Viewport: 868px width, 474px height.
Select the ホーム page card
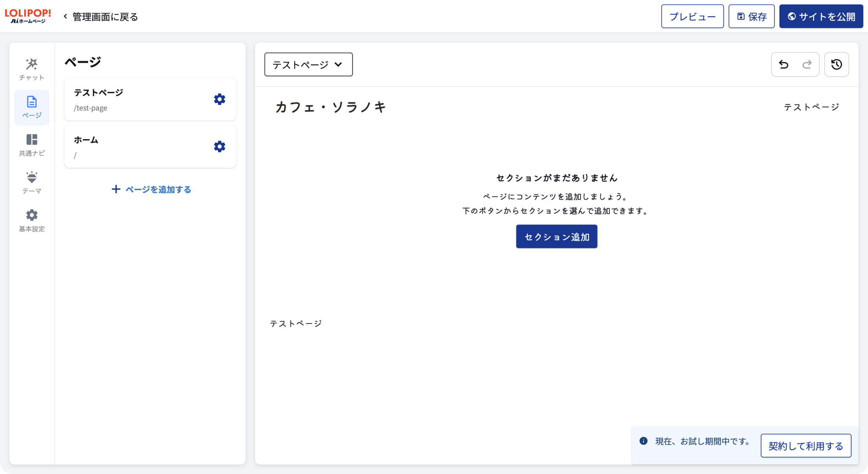150,147
